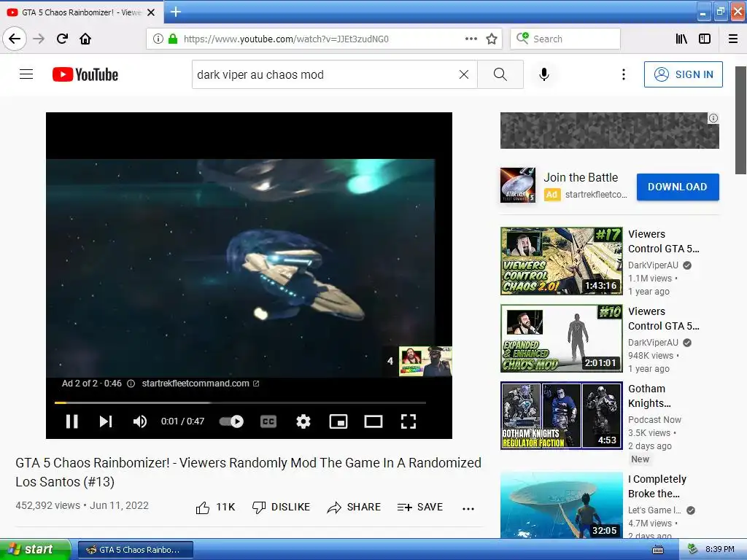Show site information icon in address bar
Viewport: 747px width, 560px height.
coord(158,39)
